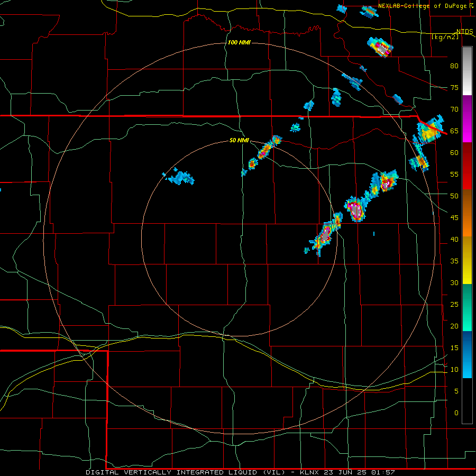Select the 80 value on the VIL scale
476x476 pixels.
(x=454, y=66)
